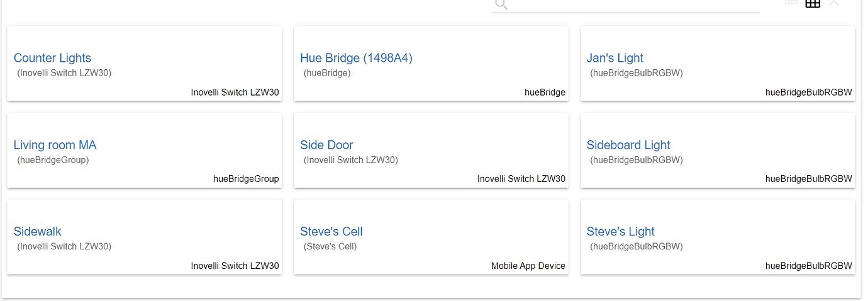The image size is (868, 301).
Task: Switch to list view icon
Action: (791, 3)
